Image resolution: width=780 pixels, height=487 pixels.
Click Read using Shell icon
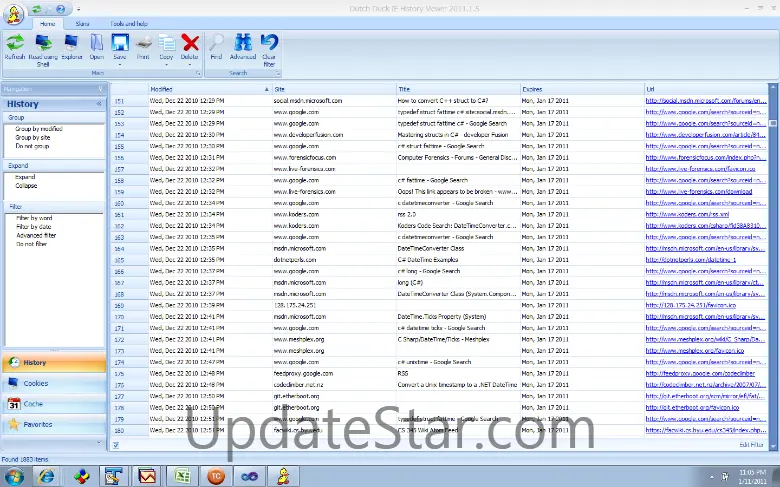pyautogui.click(x=43, y=43)
